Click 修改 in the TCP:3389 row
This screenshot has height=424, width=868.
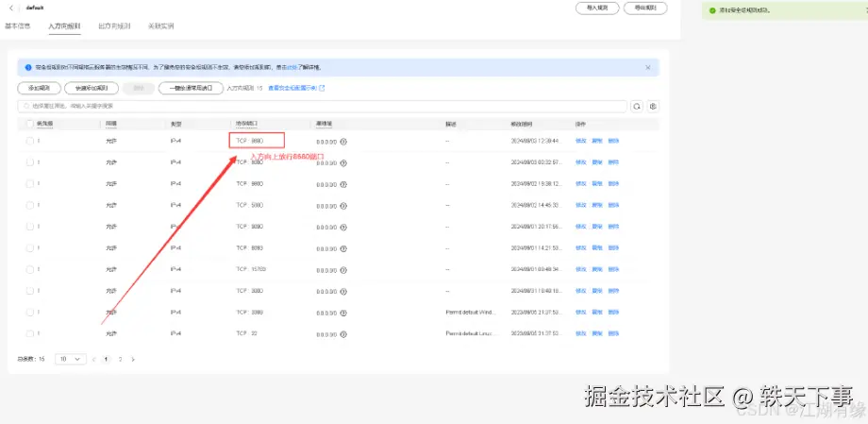pos(580,312)
